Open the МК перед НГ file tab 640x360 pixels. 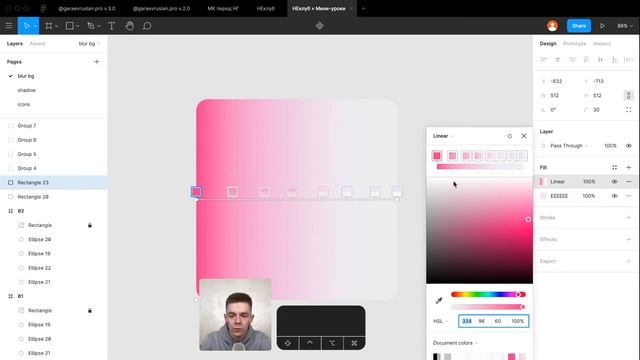point(223,8)
